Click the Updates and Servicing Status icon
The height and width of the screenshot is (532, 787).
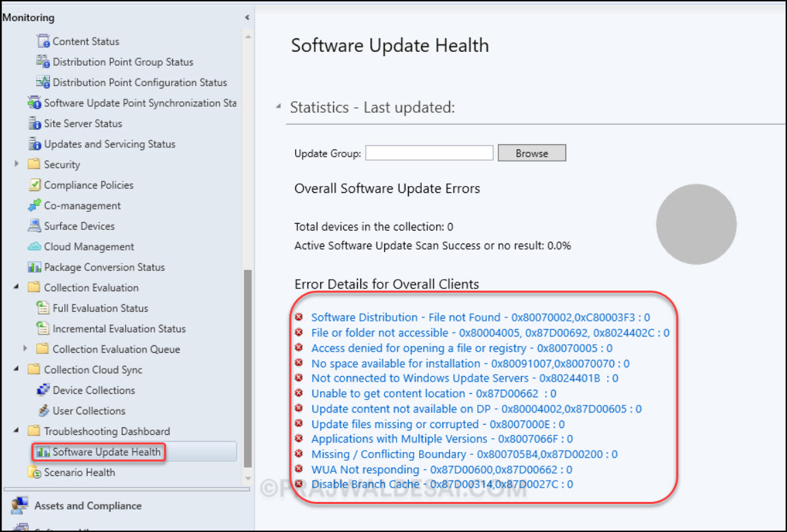(34, 144)
